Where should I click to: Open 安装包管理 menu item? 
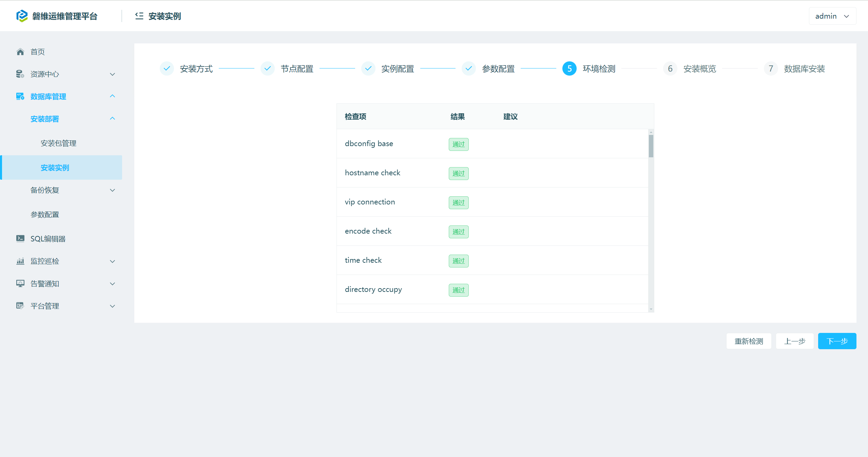[58, 143]
